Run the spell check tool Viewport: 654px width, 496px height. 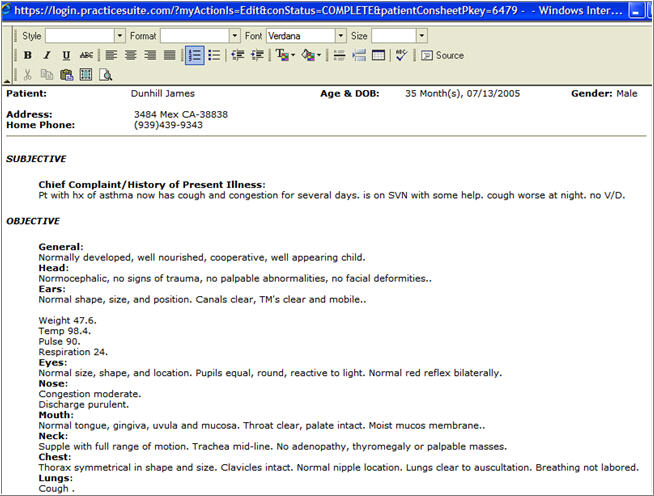402,55
